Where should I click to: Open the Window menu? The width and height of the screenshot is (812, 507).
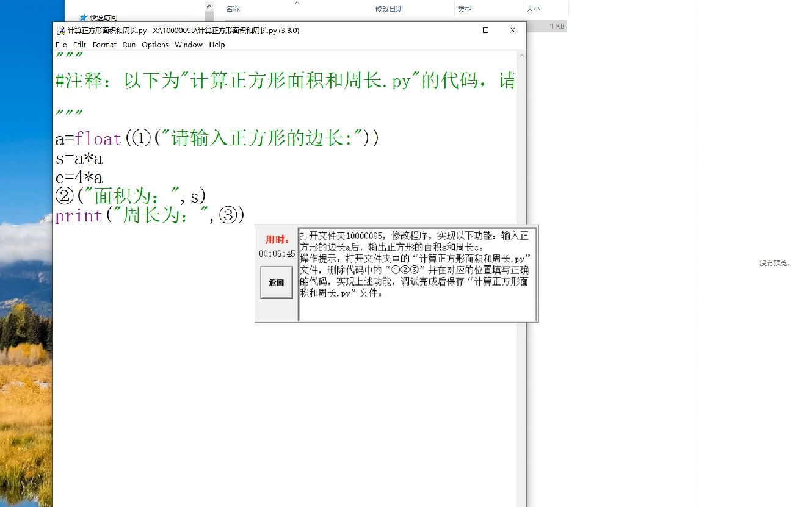(189, 45)
